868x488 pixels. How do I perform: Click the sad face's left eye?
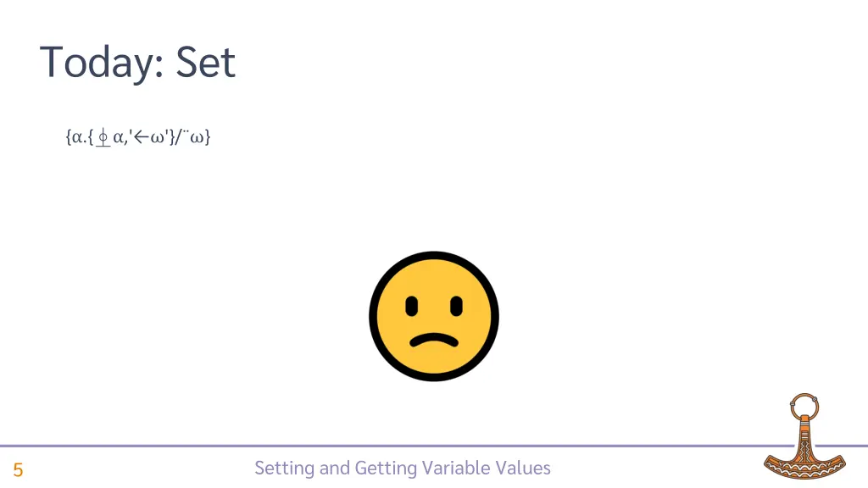[411, 304]
